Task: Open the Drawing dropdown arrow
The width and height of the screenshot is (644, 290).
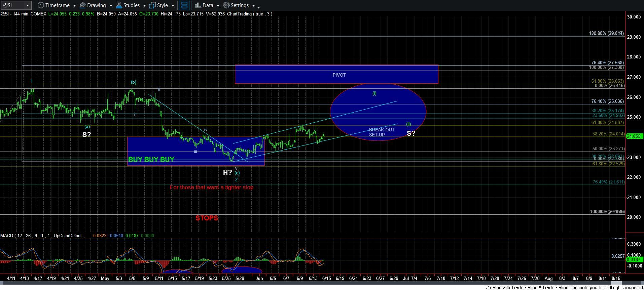Action: [x=110, y=6]
